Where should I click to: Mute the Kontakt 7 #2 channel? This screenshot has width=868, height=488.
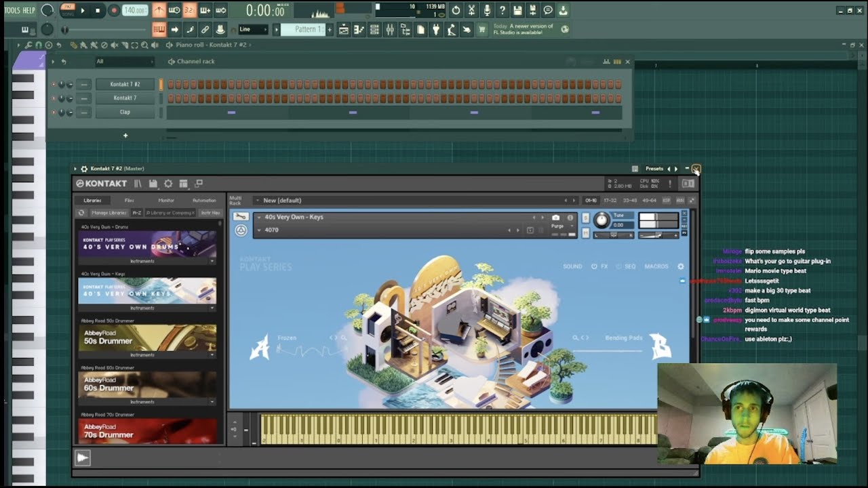click(54, 85)
